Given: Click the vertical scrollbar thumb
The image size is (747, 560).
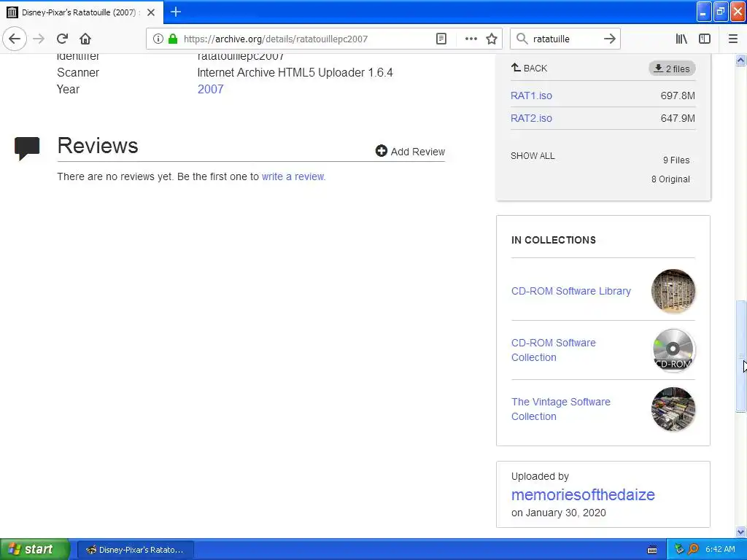Looking at the screenshot, I should 741,356.
